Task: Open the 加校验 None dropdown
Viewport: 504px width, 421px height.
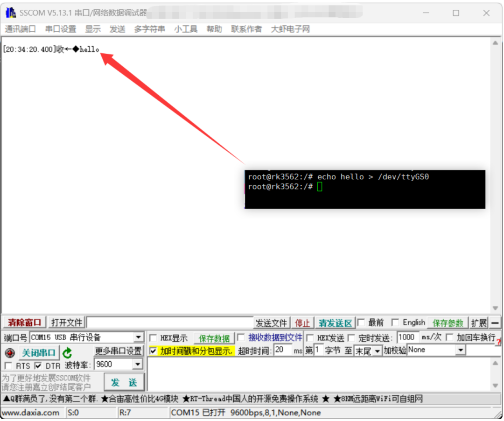Action: (461, 351)
